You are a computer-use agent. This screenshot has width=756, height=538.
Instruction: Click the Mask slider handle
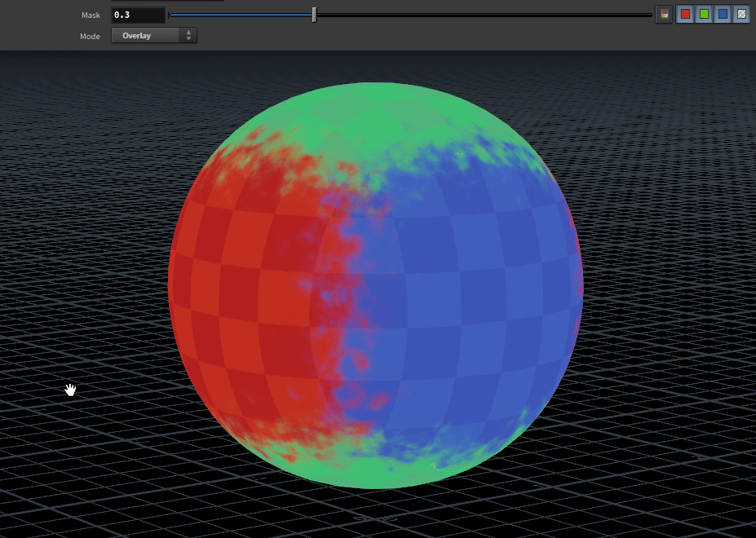[x=314, y=15]
